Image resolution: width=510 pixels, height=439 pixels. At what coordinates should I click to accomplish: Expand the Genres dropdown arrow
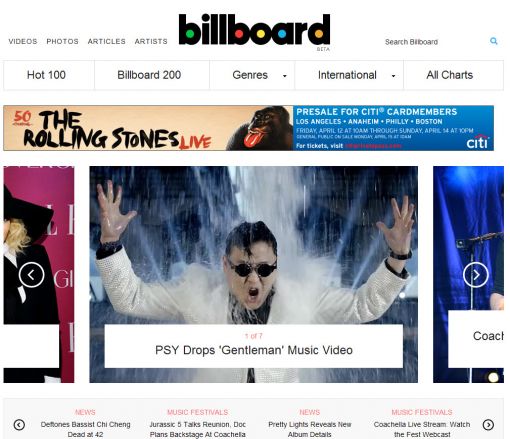point(285,76)
